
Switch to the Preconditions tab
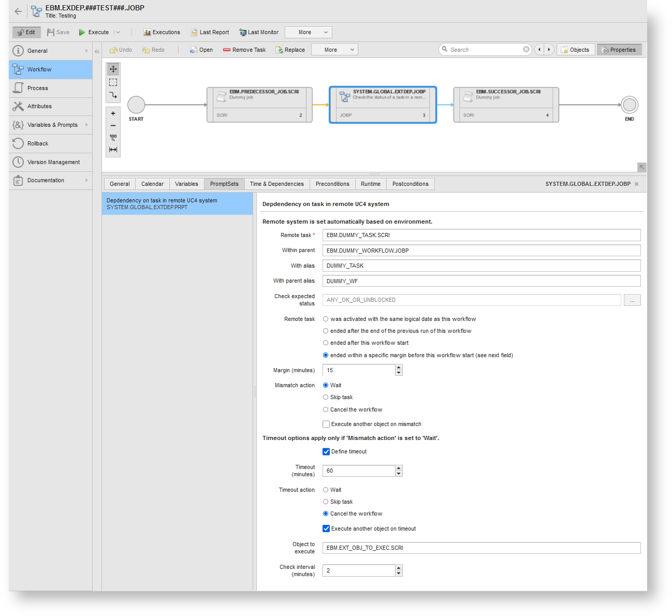[332, 184]
